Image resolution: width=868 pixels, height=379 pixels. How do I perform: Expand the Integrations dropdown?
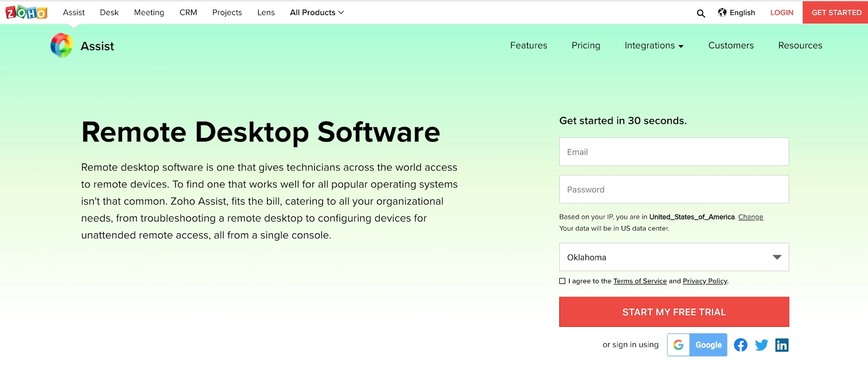[x=654, y=46]
